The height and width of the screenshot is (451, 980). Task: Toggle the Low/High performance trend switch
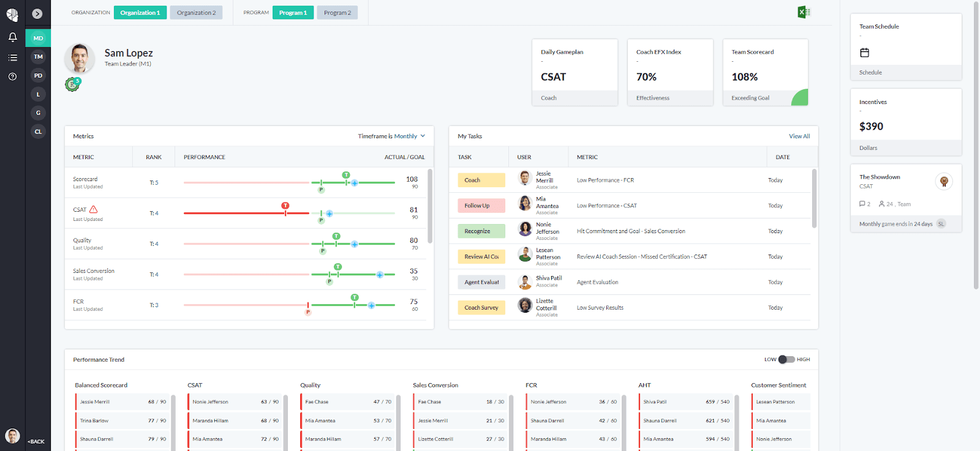click(786, 359)
